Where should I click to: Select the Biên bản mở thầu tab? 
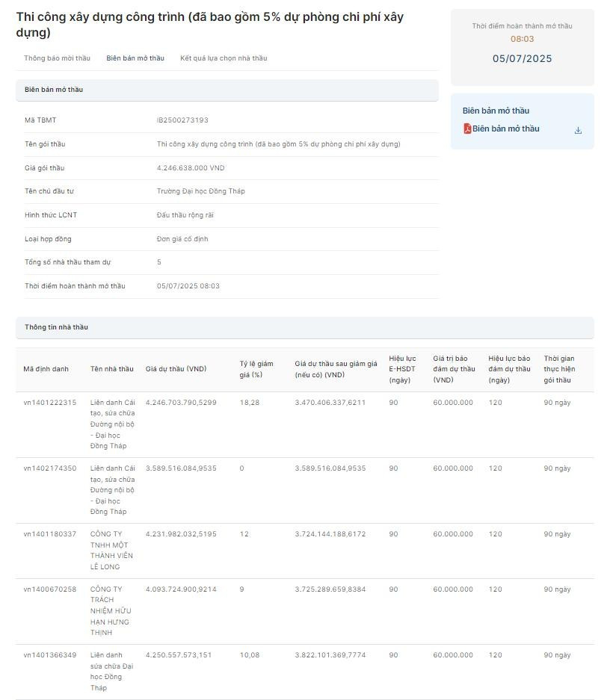click(x=135, y=58)
